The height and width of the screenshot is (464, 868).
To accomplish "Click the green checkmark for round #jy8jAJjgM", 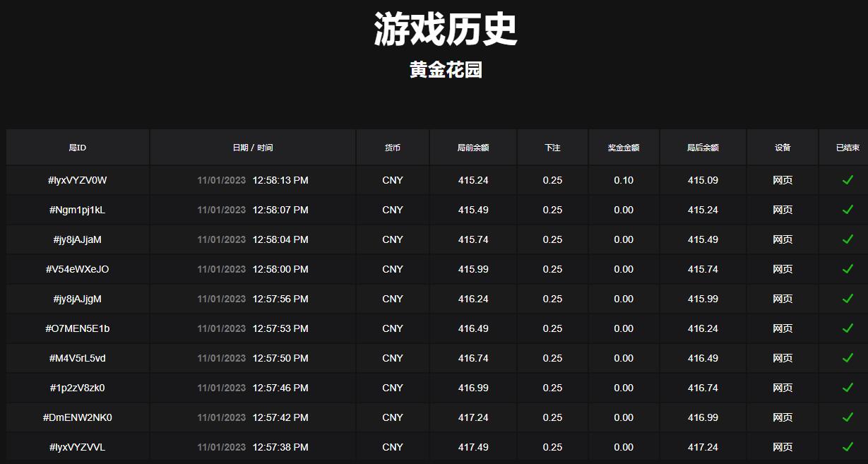I will click(x=848, y=299).
